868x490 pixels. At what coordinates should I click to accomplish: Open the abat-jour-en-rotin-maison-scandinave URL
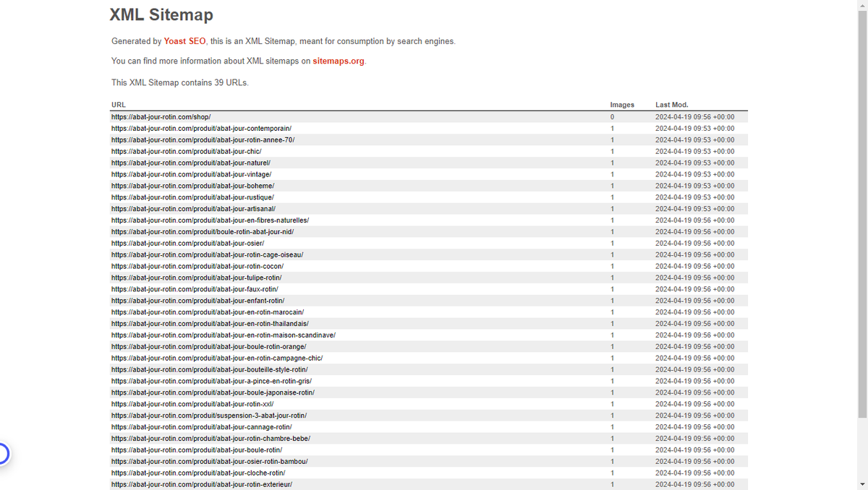(x=223, y=335)
